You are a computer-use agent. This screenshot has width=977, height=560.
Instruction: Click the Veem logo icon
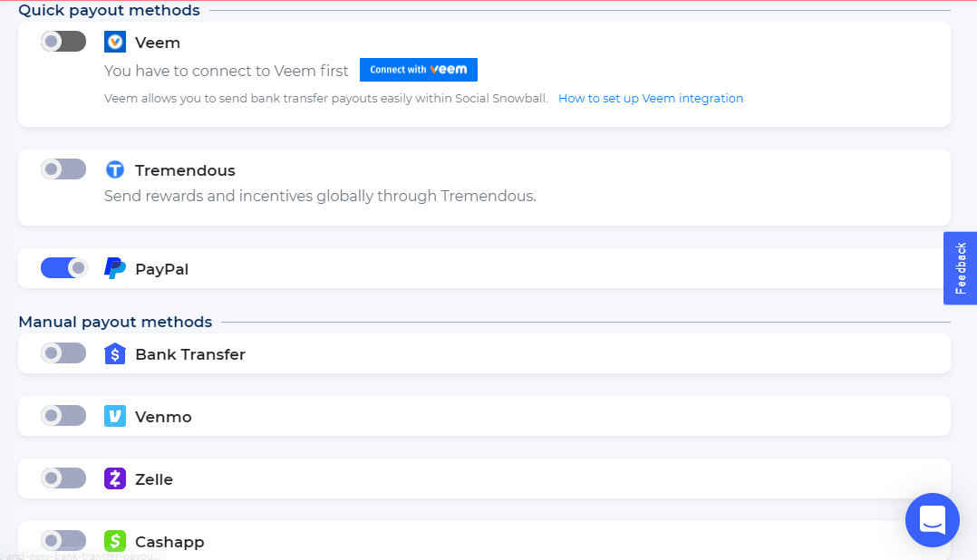point(115,43)
